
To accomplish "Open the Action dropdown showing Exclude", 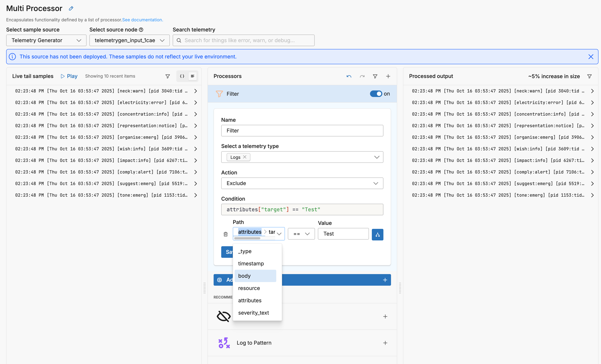I will 302,183.
